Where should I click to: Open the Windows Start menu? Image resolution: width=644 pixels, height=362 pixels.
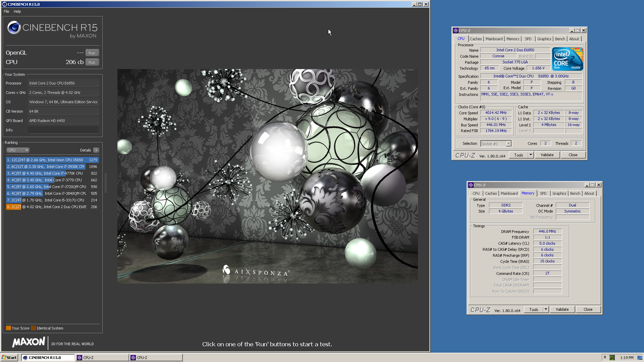pos(9,358)
